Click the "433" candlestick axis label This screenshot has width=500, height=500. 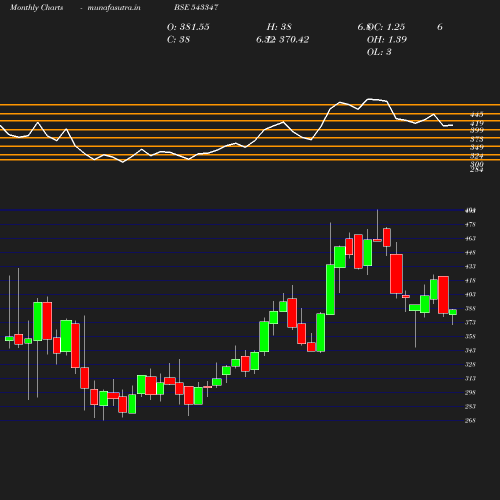point(470,267)
